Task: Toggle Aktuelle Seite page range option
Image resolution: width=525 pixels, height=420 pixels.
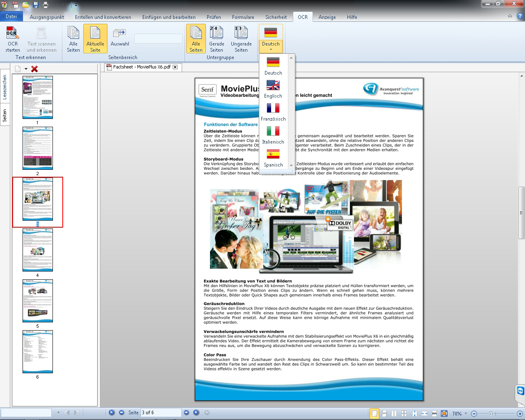Action: pyautogui.click(x=95, y=39)
